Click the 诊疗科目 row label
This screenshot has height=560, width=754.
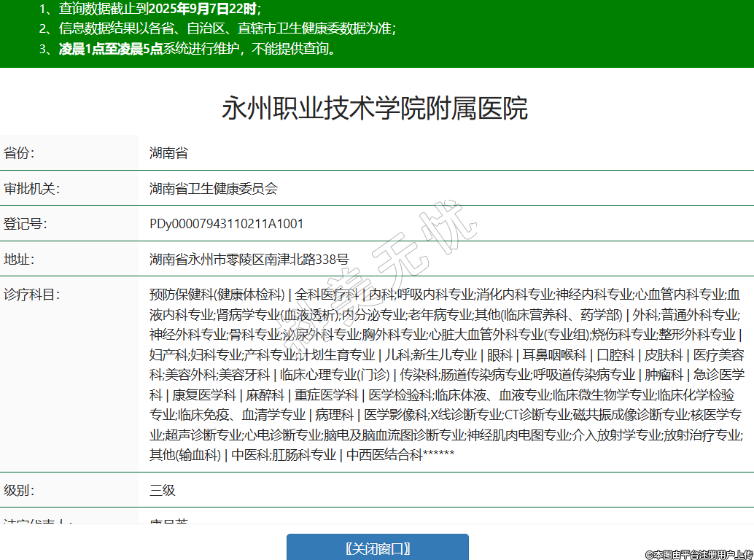click(31, 295)
